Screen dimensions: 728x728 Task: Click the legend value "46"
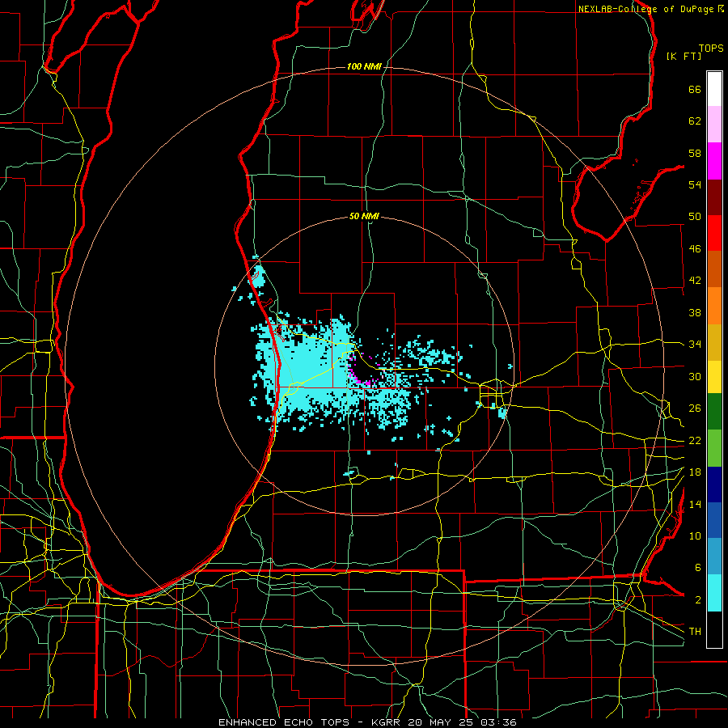click(x=695, y=249)
